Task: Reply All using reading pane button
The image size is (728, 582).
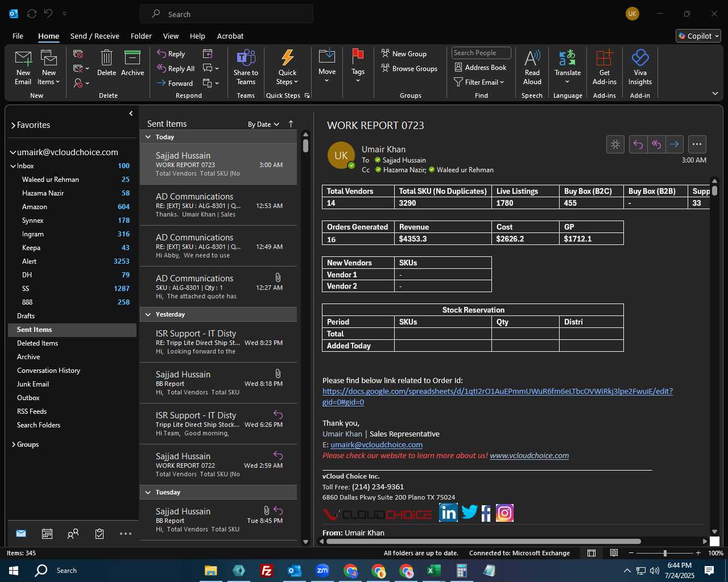Action: (656, 144)
